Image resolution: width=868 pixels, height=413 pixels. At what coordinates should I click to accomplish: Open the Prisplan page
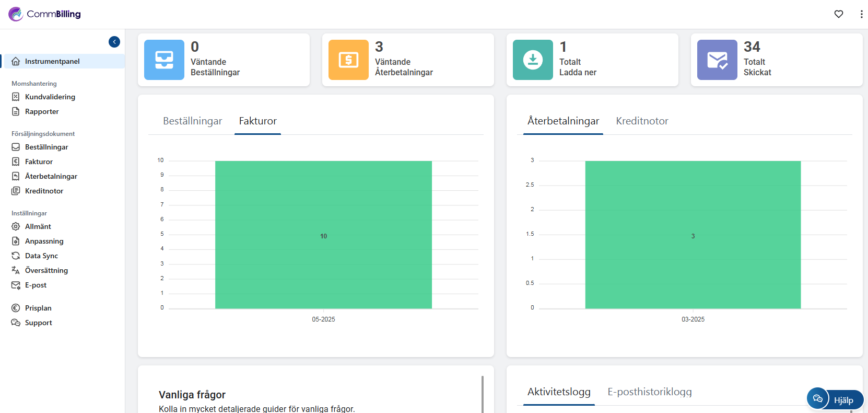pos(38,308)
